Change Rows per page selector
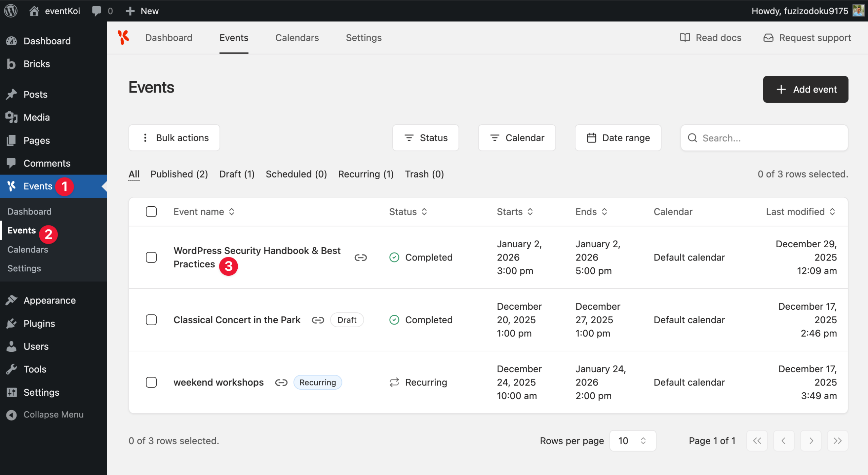The height and width of the screenshot is (475, 868). (x=632, y=441)
